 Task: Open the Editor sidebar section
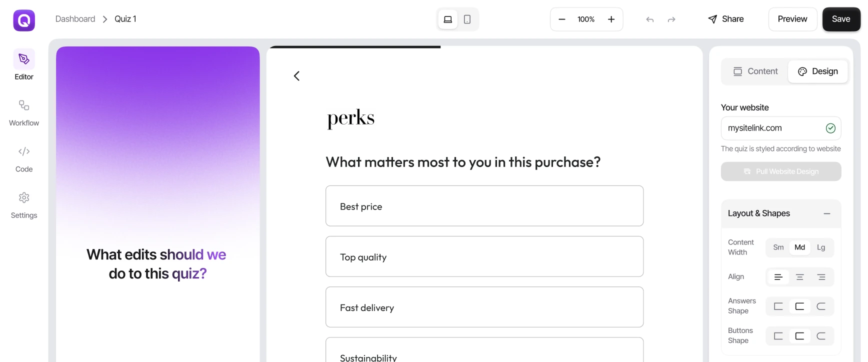[24, 65]
